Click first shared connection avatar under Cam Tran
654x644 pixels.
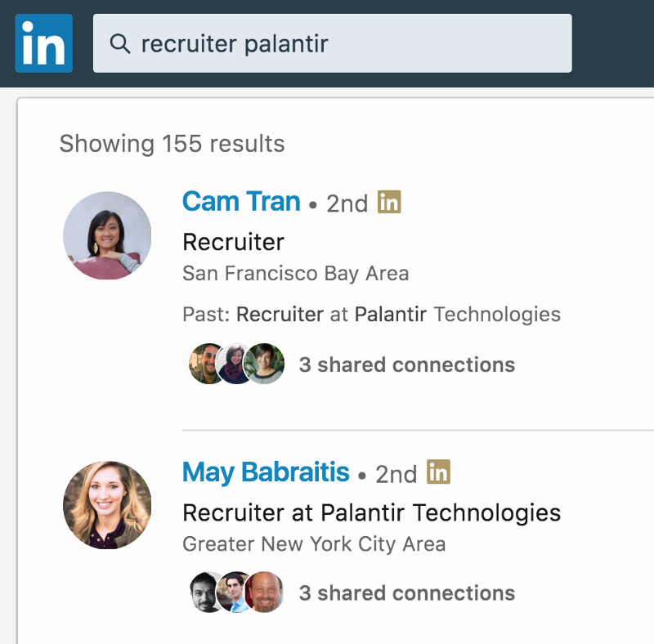tap(206, 364)
